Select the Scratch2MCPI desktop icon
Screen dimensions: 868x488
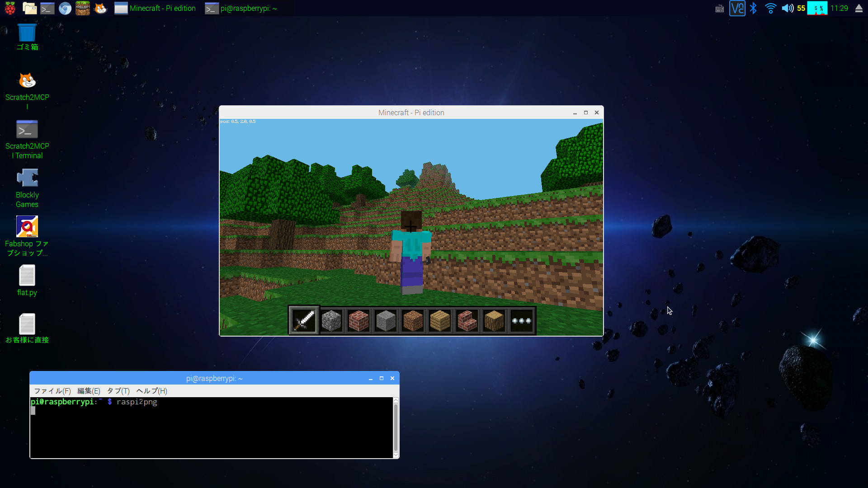tap(27, 90)
